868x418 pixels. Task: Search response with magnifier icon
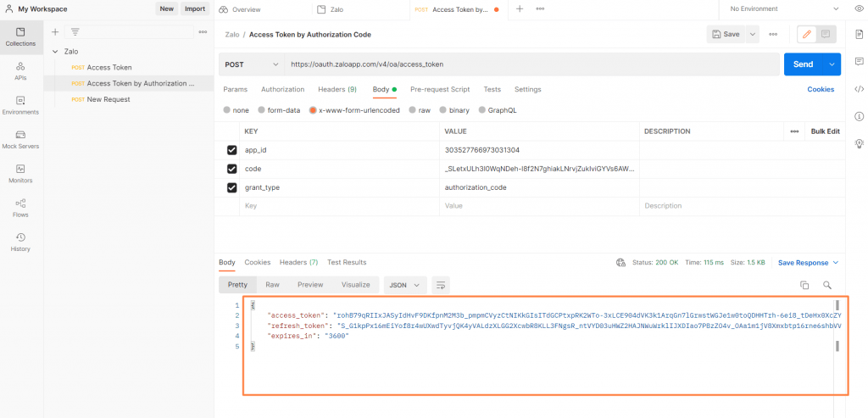(827, 285)
